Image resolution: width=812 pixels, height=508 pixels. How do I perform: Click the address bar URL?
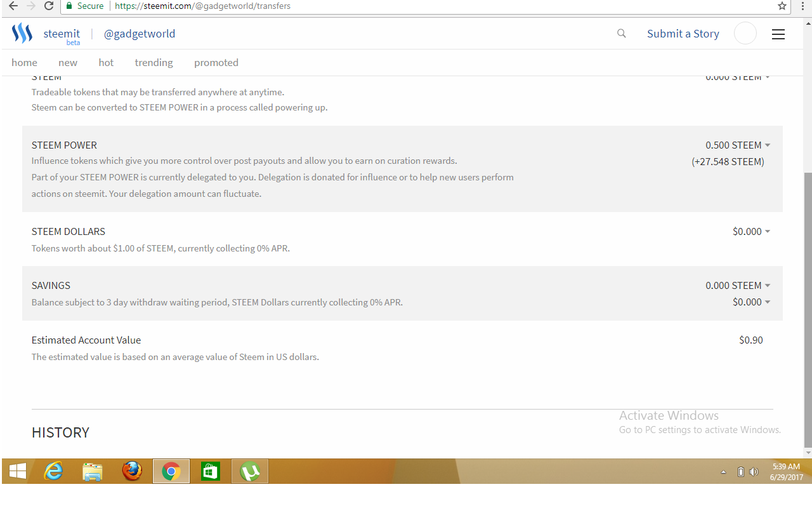202,6
